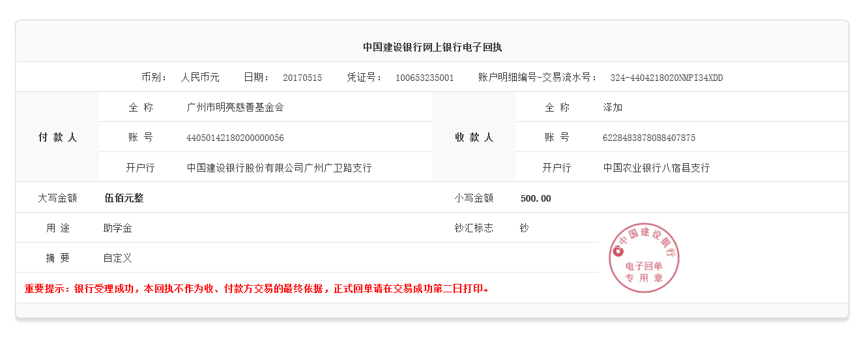The height and width of the screenshot is (353, 868).
Task: Click the payer 开户行 label
Action: pos(140,168)
